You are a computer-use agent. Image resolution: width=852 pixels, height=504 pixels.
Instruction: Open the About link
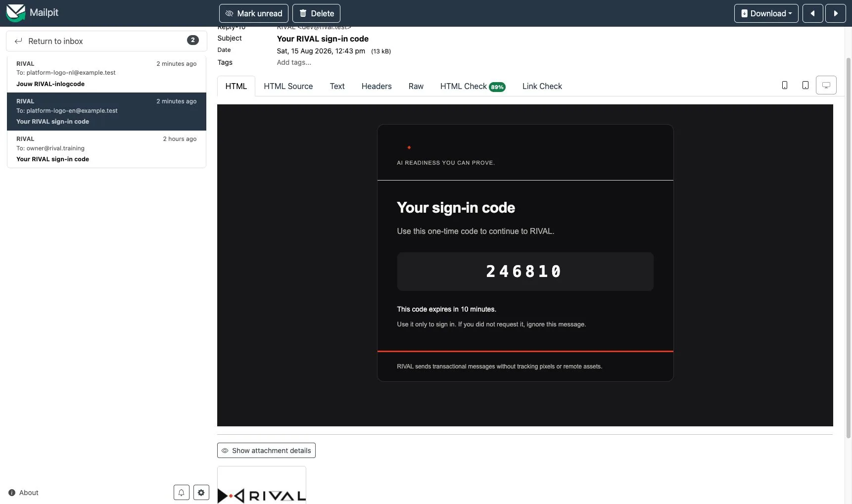tap(23, 493)
